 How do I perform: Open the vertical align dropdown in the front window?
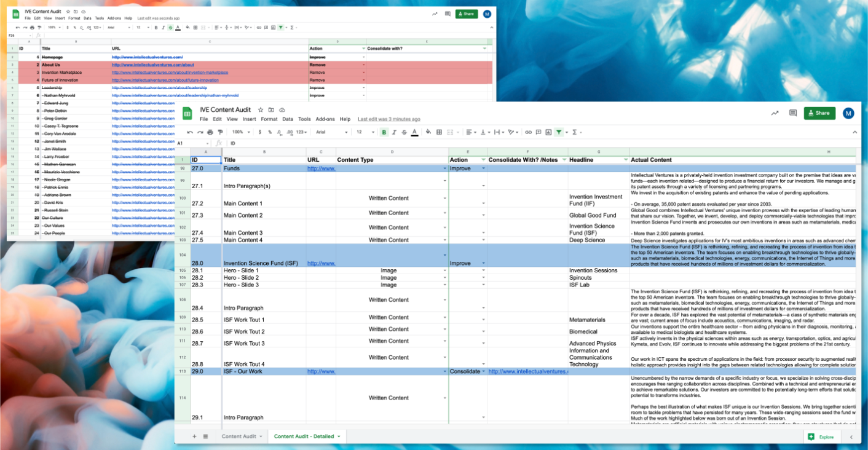(485, 132)
